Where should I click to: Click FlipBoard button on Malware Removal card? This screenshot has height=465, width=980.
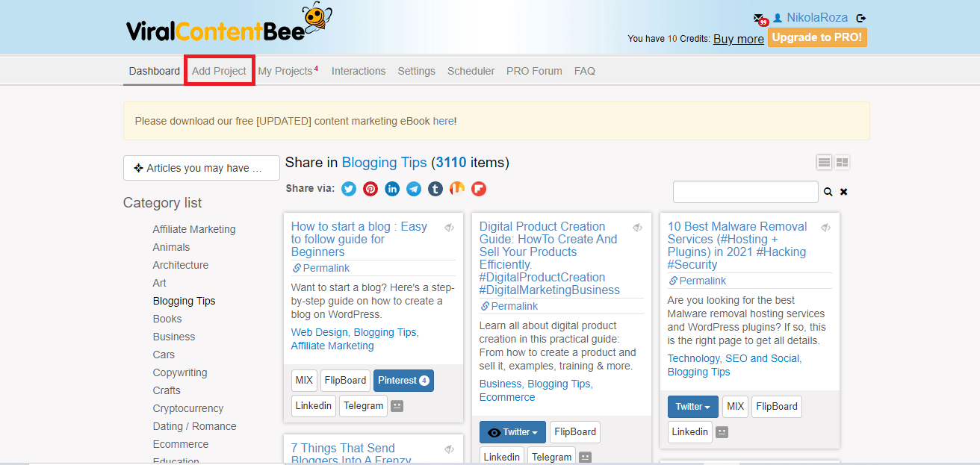tap(777, 407)
